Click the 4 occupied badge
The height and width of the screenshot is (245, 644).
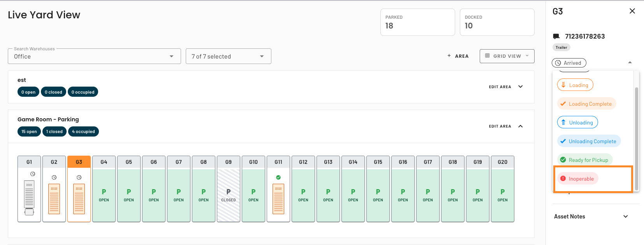(x=83, y=131)
